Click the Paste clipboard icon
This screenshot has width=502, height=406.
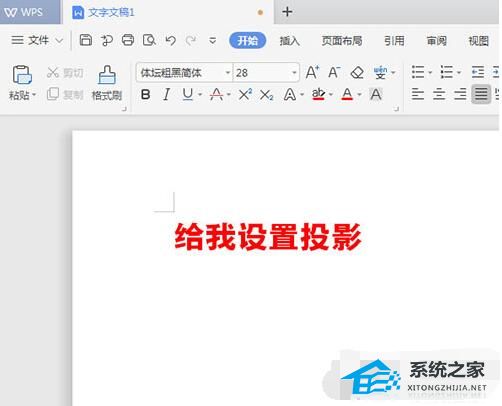22,74
